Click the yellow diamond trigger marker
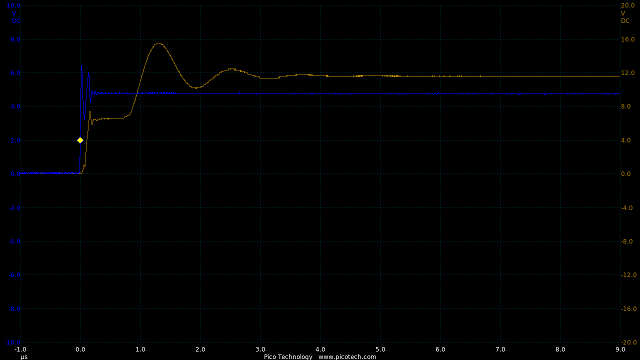 [80, 140]
